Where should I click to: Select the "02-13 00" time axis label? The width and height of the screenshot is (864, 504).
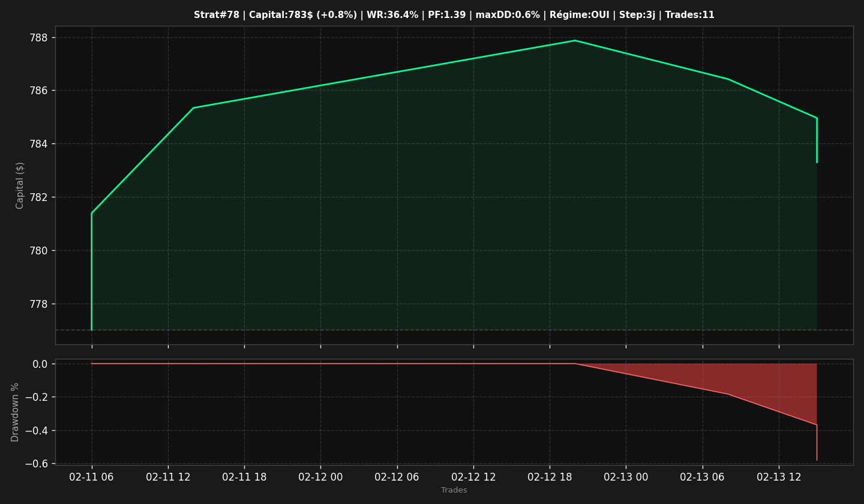(x=626, y=477)
